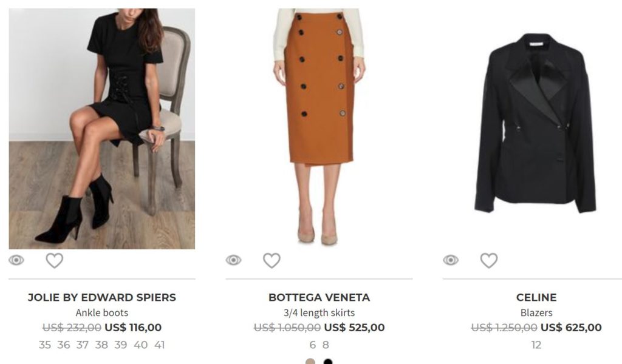Add Jolie ankle boots to wishlist
Viewport: 622px width, 364px height.
pos(54,261)
